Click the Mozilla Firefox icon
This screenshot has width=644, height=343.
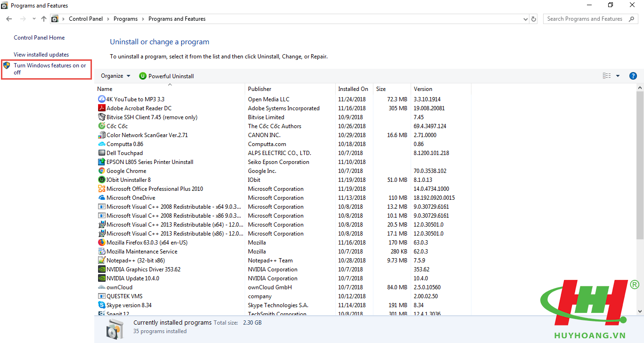click(101, 242)
